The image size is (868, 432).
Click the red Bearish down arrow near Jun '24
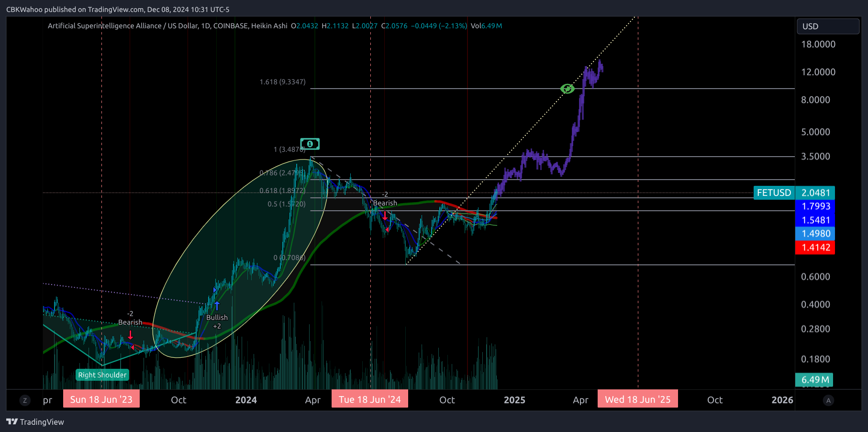(385, 216)
